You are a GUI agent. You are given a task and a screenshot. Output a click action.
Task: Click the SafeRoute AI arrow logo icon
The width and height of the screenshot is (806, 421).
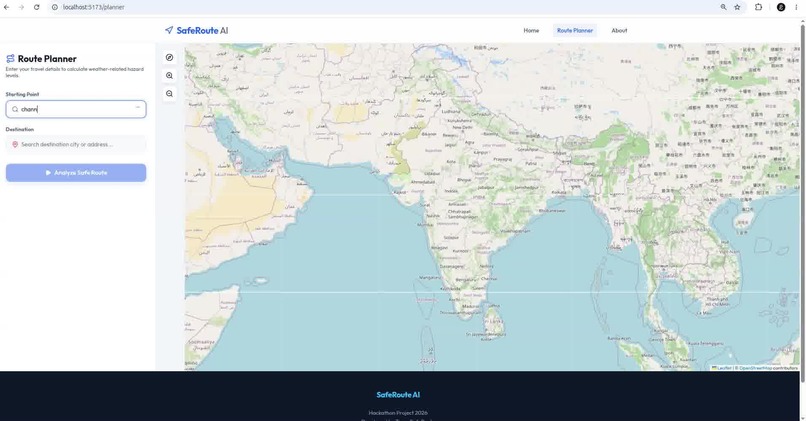tap(169, 30)
